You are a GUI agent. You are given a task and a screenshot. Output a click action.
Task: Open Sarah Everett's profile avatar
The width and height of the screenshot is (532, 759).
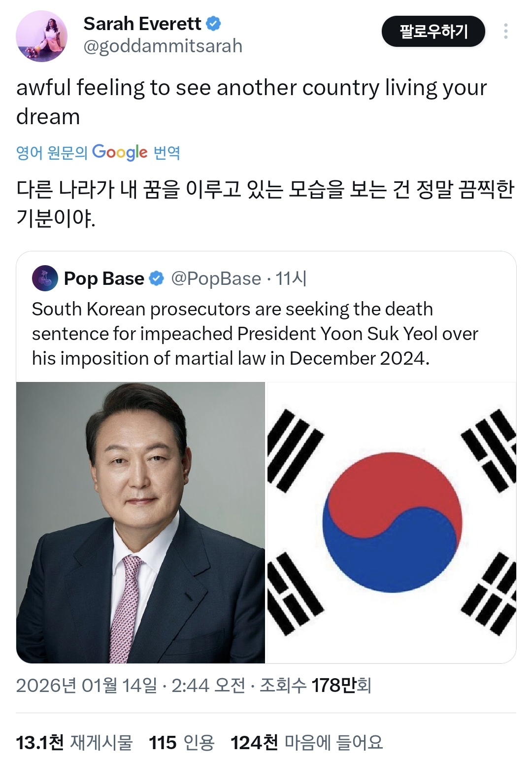pos(41,36)
